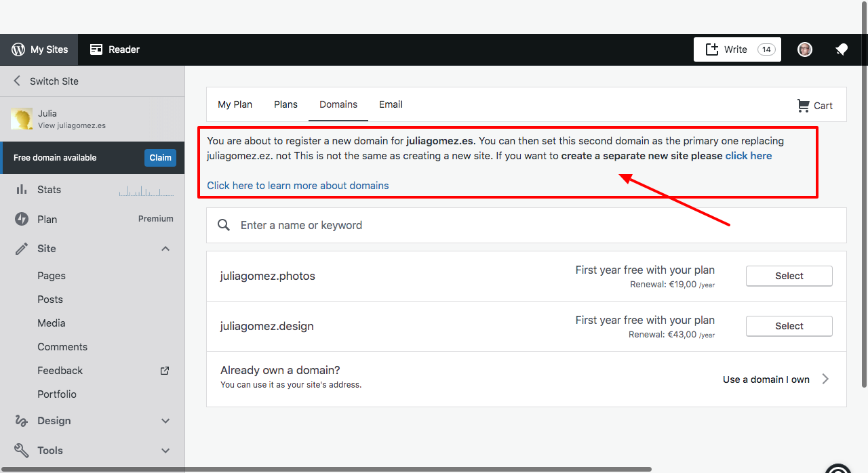Claim the free domain
This screenshot has height=473, width=868.
pos(160,158)
